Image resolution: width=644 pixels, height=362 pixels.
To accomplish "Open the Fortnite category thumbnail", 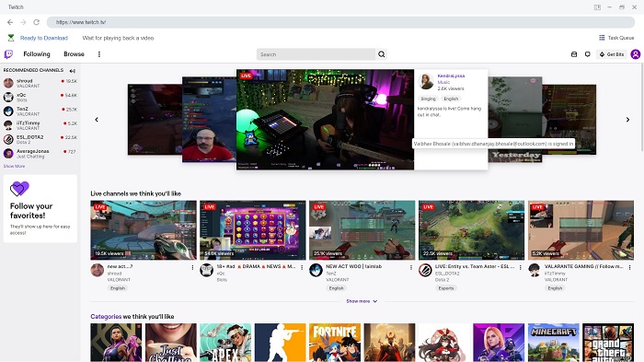I will point(335,343).
